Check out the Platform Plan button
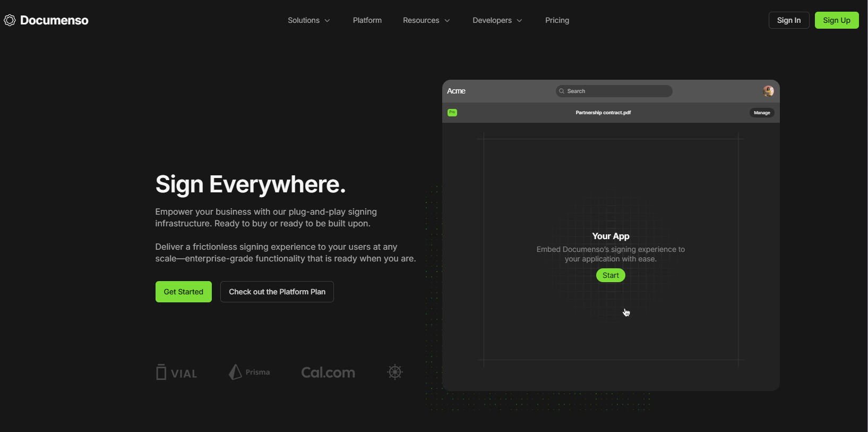The width and height of the screenshot is (868, 432). [277, 292]
